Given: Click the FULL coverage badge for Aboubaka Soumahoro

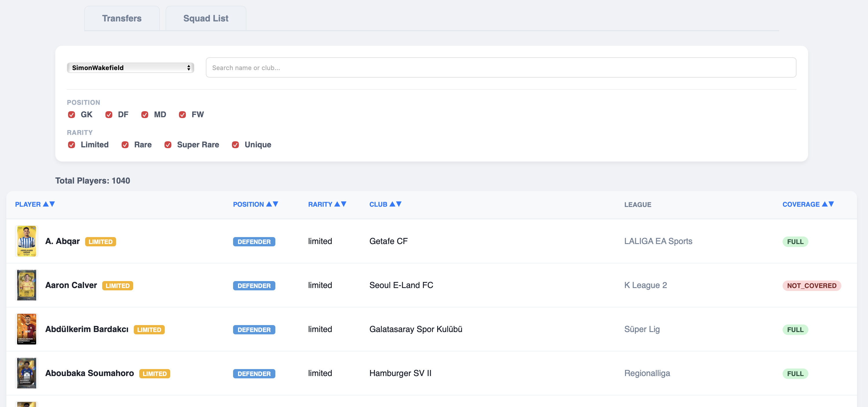Looking at the screenshot, I should point(795,374).
